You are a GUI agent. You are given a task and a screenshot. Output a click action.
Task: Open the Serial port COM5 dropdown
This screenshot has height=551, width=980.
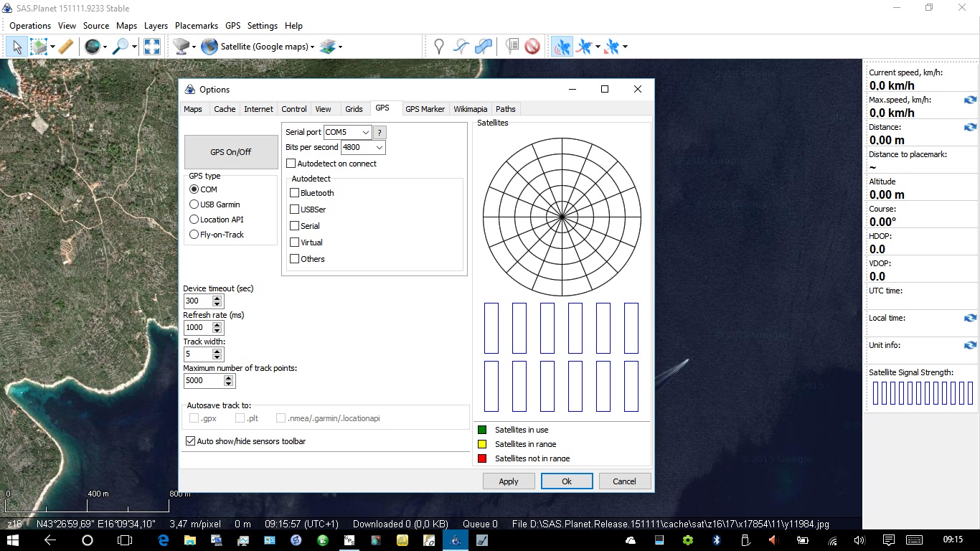[365, 133]
